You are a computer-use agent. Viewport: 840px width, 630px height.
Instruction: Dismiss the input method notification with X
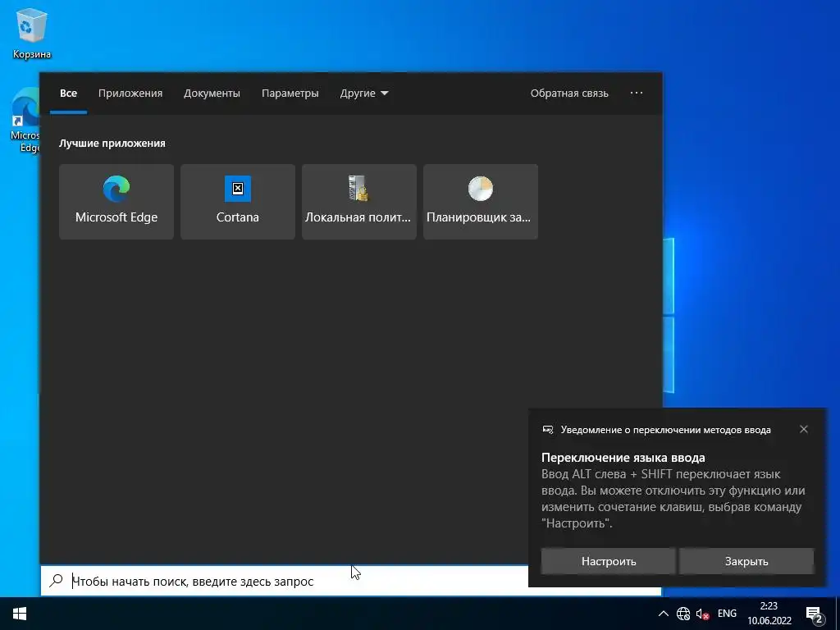804,429
